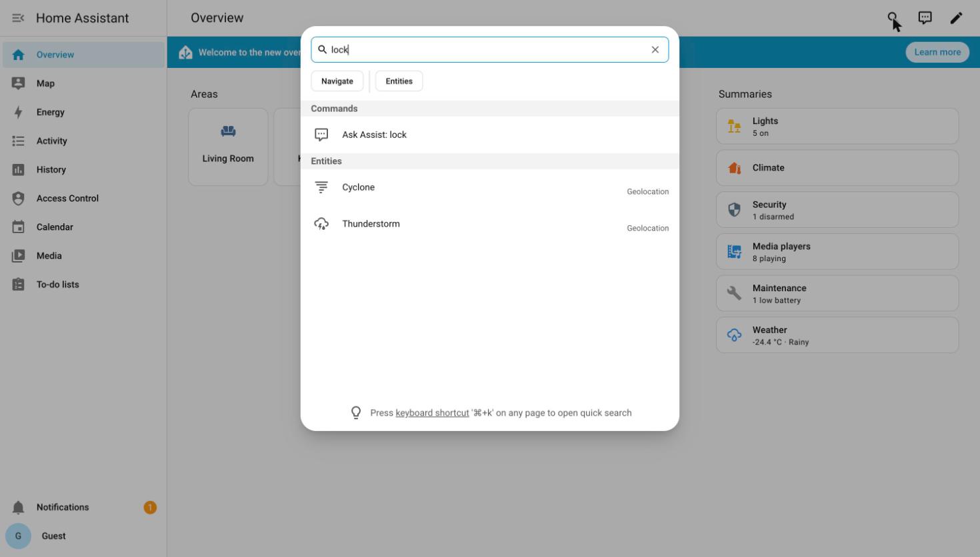Click the Calendar sidebar icon

18,227
